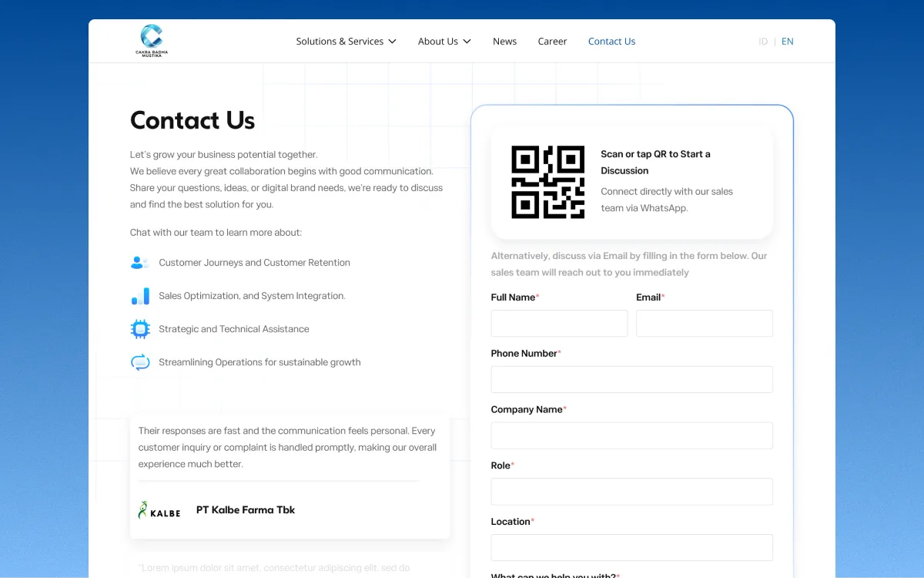Click the 'Alternatively, discuss via Email' note
924x578 pixels.
pyautogui.click(x=629, y=264)
